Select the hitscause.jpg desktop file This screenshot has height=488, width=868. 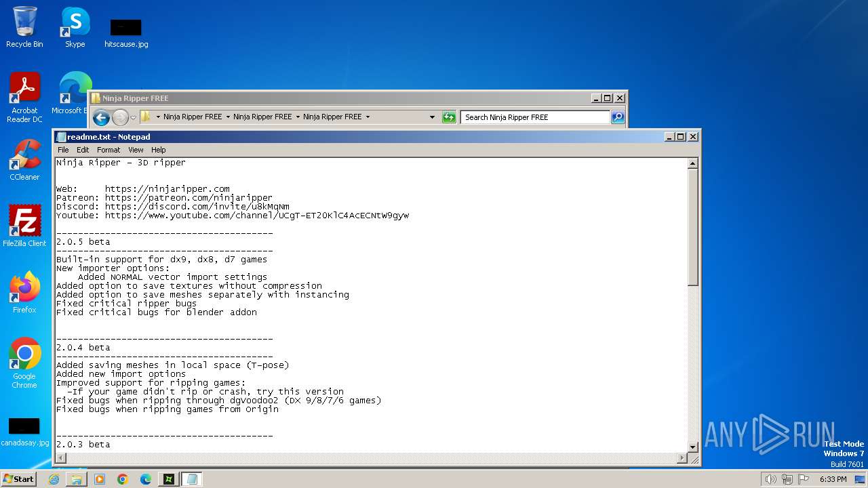(126, 33)
